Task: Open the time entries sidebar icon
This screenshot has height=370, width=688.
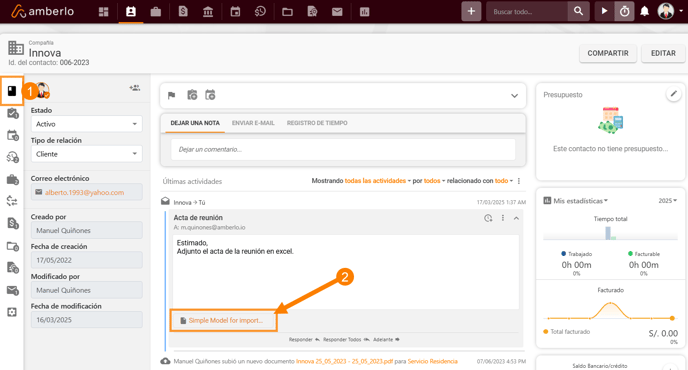Action: (x=12, y=157)
